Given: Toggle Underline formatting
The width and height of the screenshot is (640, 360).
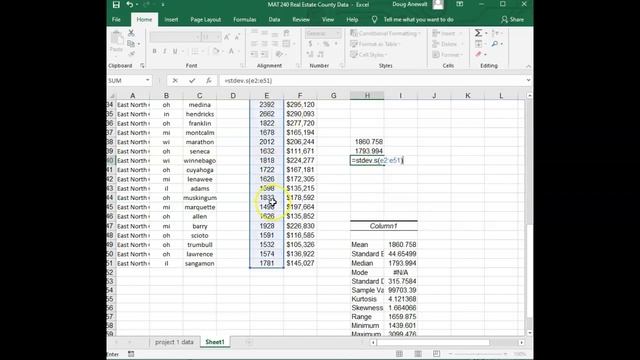Looking at the screenshot, I should coord(175,51).
